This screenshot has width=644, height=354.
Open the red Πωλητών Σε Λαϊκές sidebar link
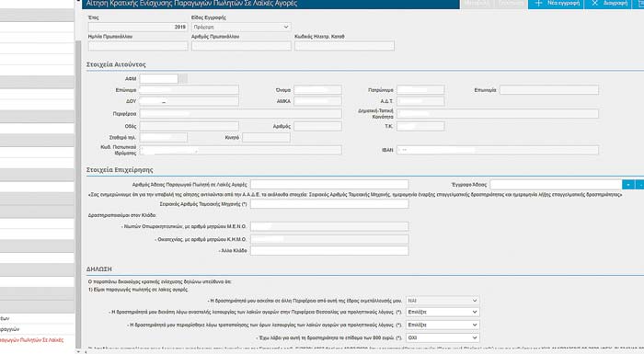pos(31,340)
